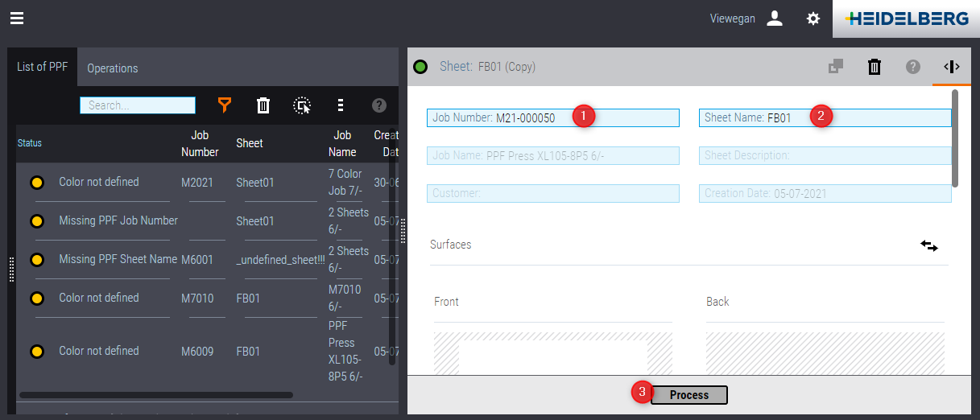This screenshot has height=420, width=980.
Task: Click the copy sheet icon in sheet header
Action: click(x=836, y=67)
